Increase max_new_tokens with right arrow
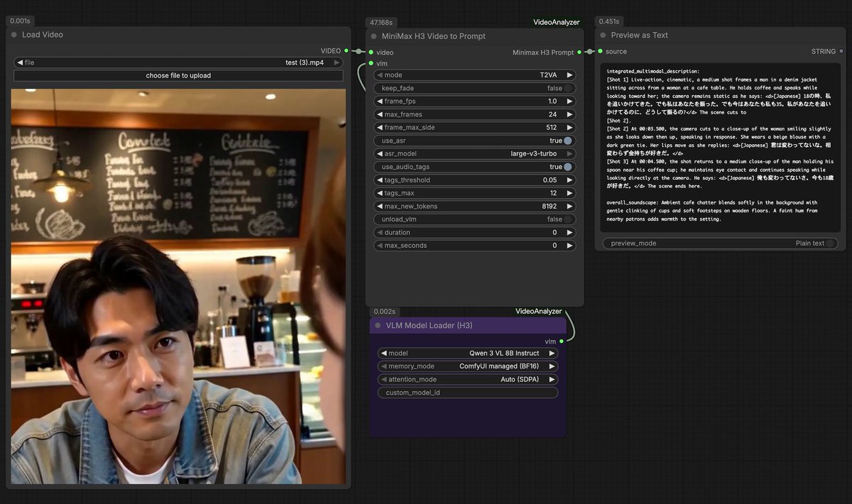 pos(569,206)
